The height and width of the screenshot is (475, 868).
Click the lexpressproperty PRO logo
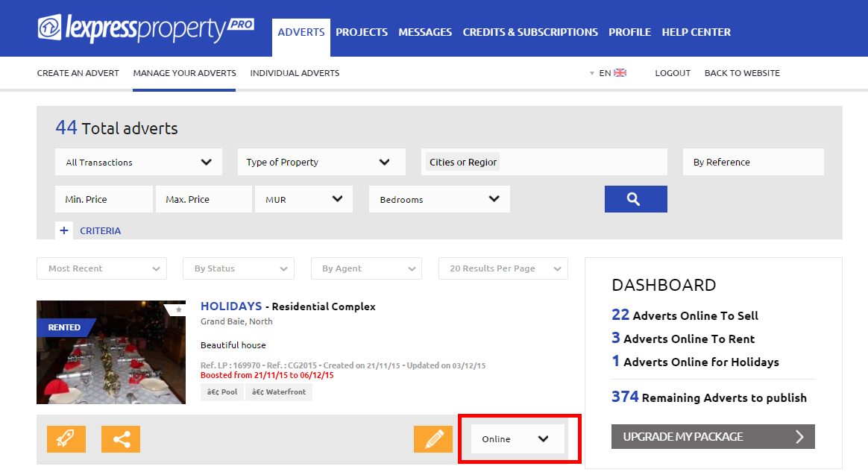click(x=145, y=28)
